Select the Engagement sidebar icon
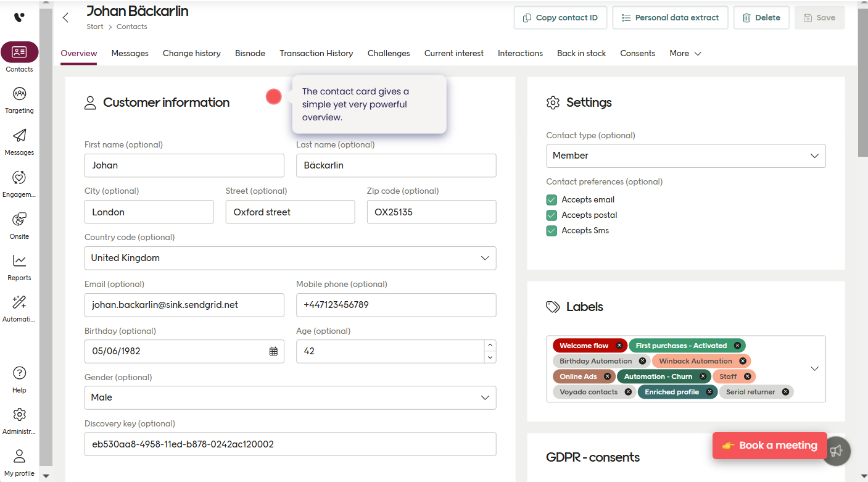868x482 pixels. tap(19, 182)
